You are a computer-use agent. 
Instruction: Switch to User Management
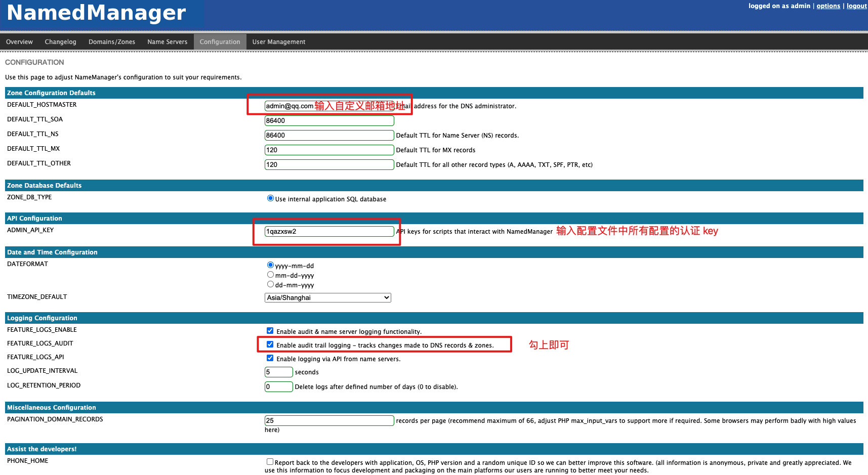279,41
